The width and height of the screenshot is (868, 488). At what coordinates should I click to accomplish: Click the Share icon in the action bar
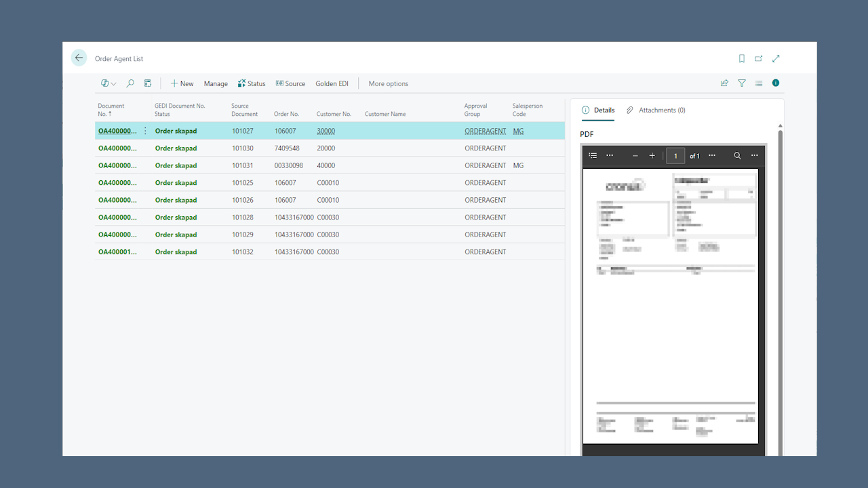(724, 83)
